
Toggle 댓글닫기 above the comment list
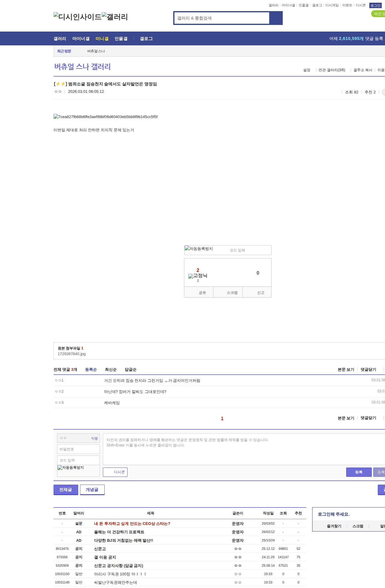pos(368,370)
